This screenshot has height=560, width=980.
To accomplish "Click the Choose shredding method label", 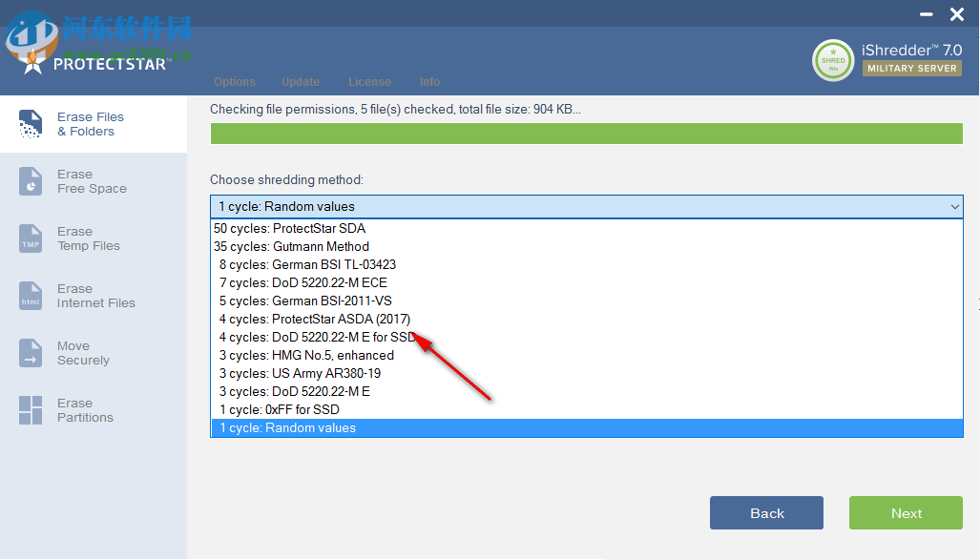I will (x=286, y=180).
